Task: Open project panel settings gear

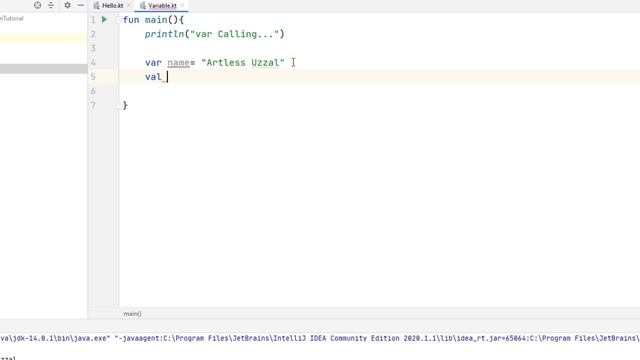Action: click(x=67, y=5)
